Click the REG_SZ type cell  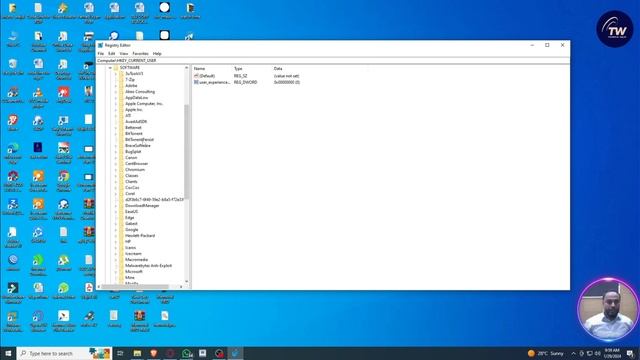[x=240, y=76]
